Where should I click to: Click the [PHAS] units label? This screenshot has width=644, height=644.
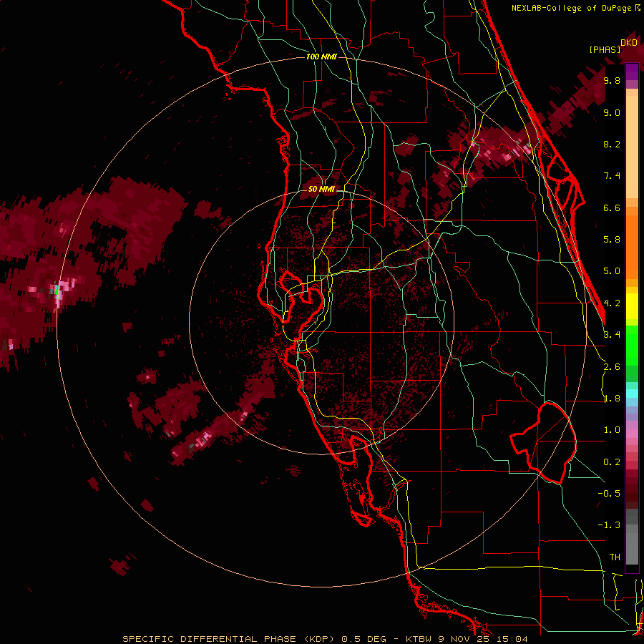[605, 49]
